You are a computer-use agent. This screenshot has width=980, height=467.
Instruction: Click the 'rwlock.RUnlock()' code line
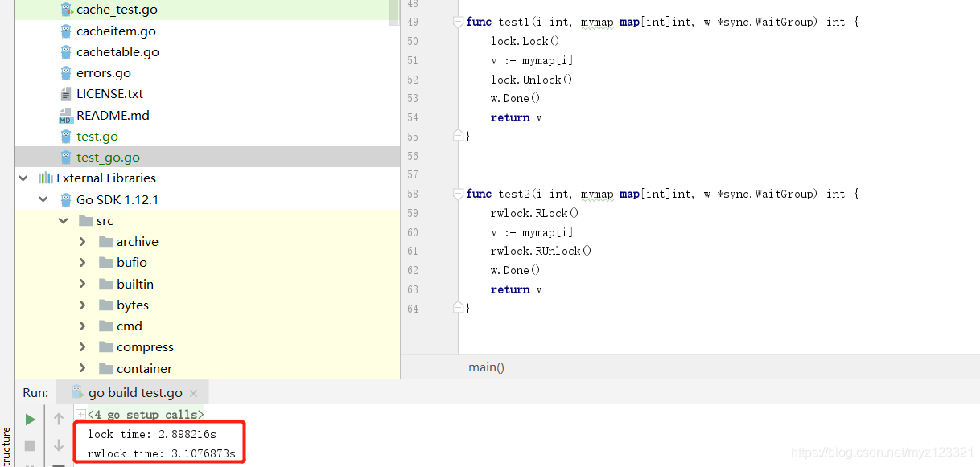541,251
